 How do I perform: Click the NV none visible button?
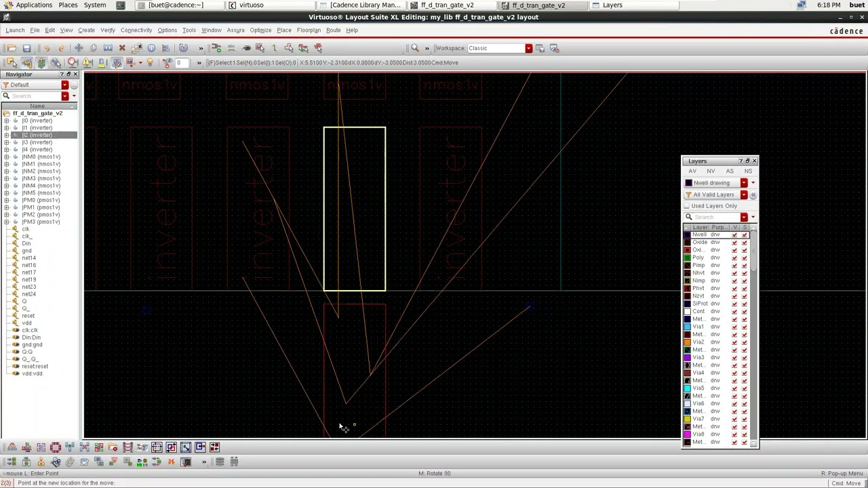[711, 171]
